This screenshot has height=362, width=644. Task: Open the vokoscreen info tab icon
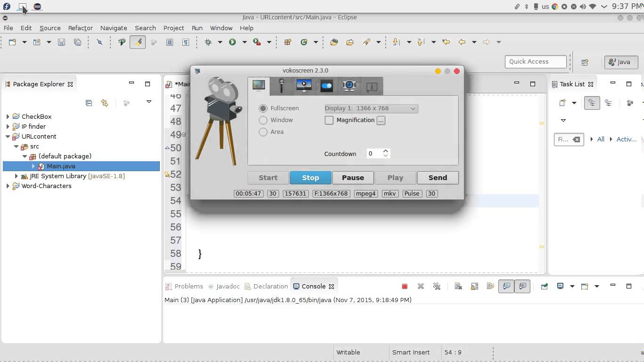coord(372,86)
